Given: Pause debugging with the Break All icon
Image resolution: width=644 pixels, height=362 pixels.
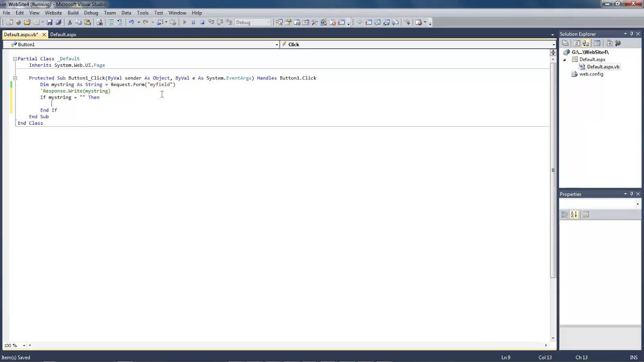Looking at the screenshot, I should [193, 22].
